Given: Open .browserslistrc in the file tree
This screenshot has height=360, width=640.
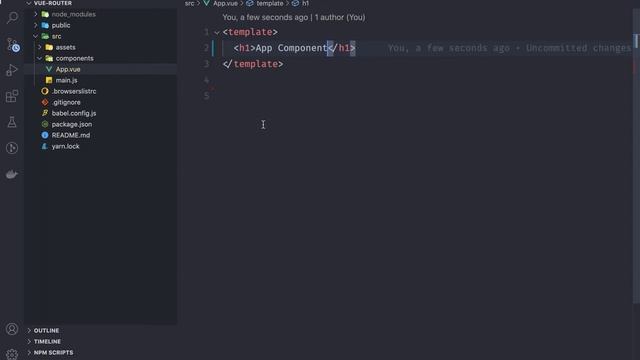Looking at the screenshot, I should 74,91.
